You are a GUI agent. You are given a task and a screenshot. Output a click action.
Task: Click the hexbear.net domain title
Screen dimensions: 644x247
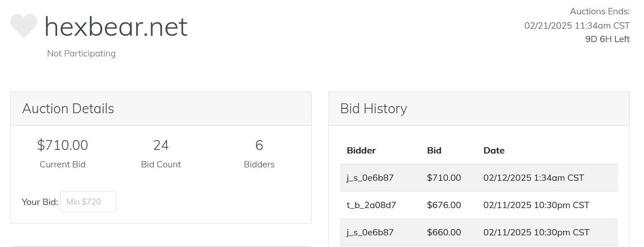[116, 26]
